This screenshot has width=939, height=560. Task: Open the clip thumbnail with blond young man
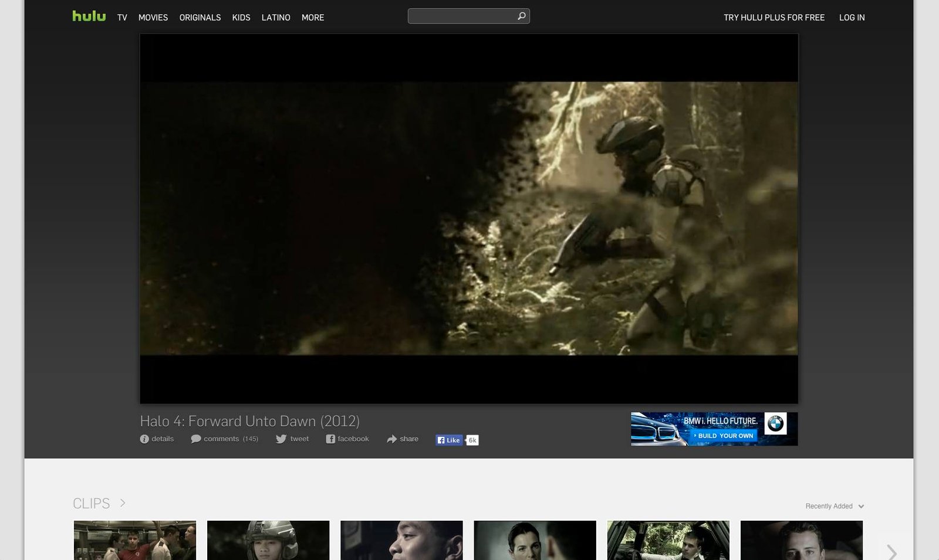[x=802, y=540]
